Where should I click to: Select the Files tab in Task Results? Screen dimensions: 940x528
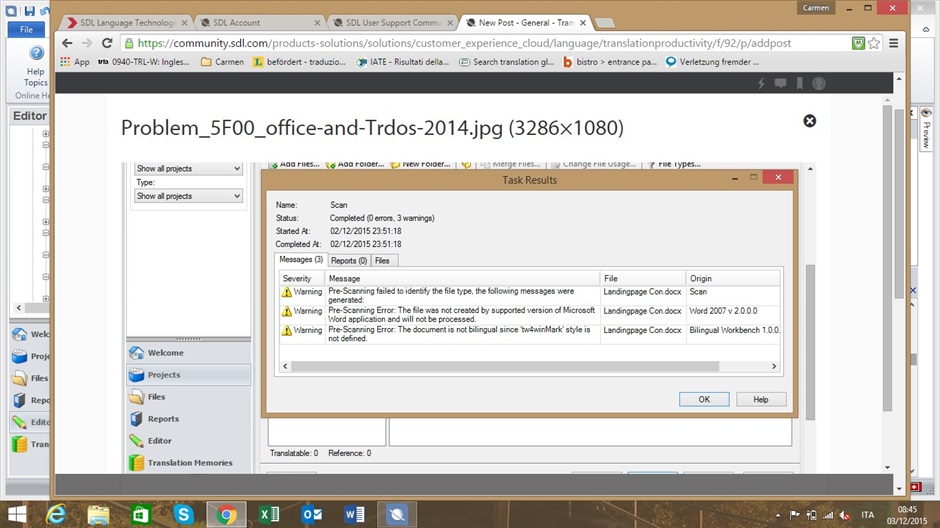pyautogui.click(x=382, y=261)
